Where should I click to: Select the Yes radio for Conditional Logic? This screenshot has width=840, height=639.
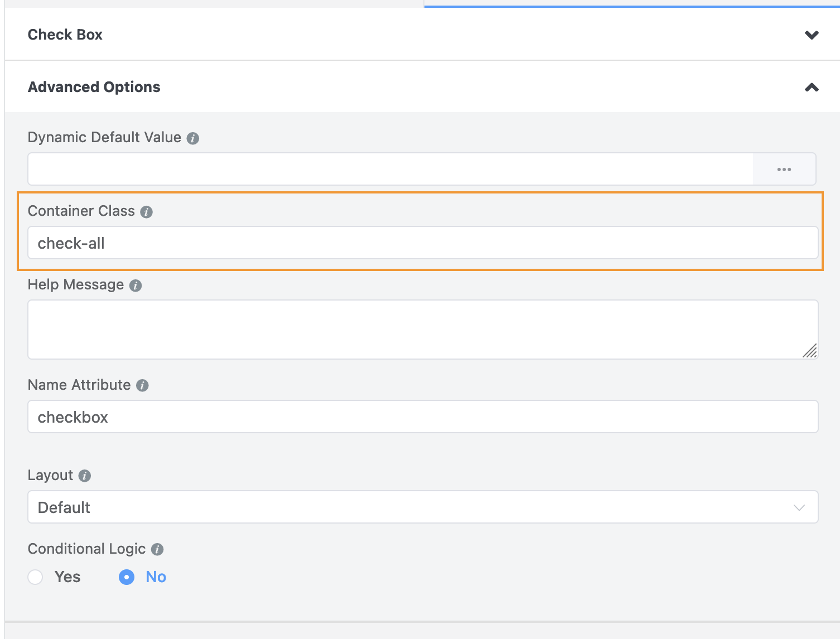(35, 577)
